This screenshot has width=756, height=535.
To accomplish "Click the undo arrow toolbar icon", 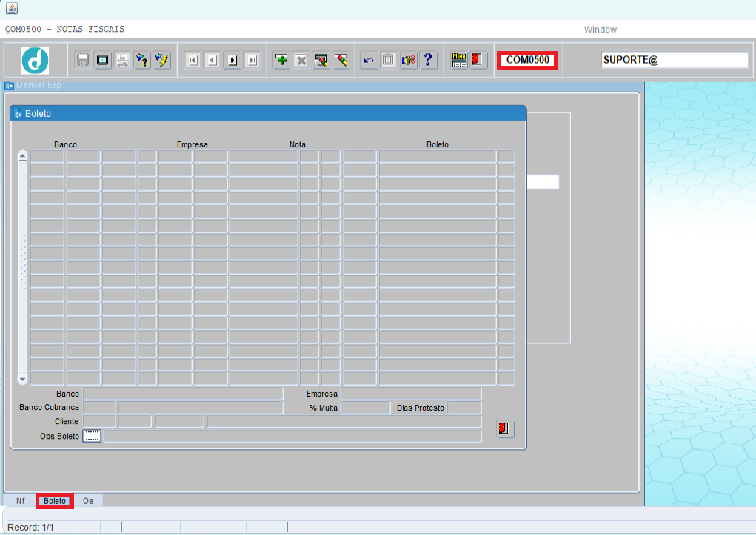I will pyautogui.click(x=369, y=61).
